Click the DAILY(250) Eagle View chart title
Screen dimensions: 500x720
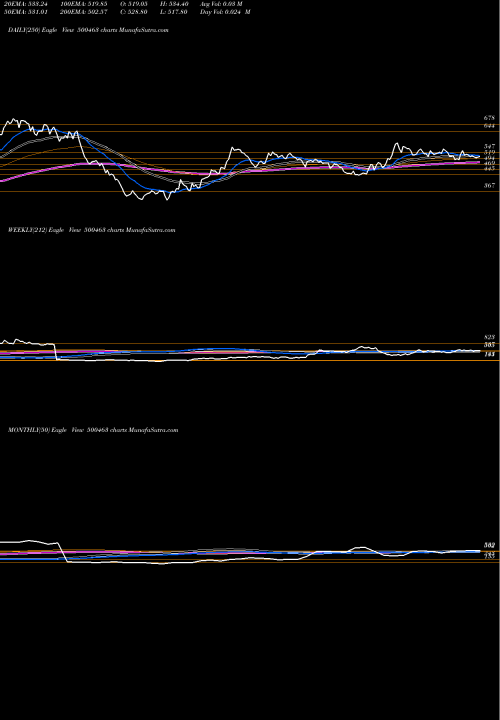88,30
